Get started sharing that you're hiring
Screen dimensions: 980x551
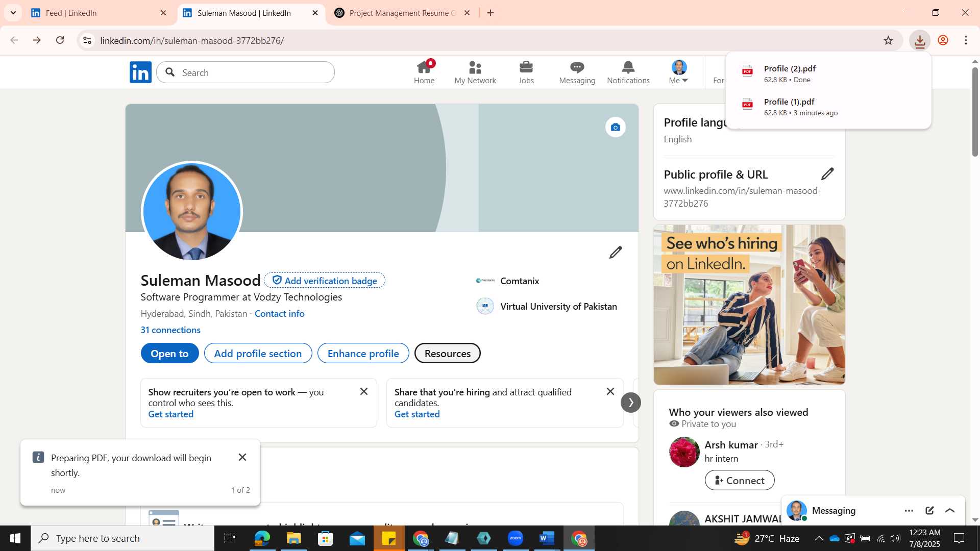click(417, 414)
